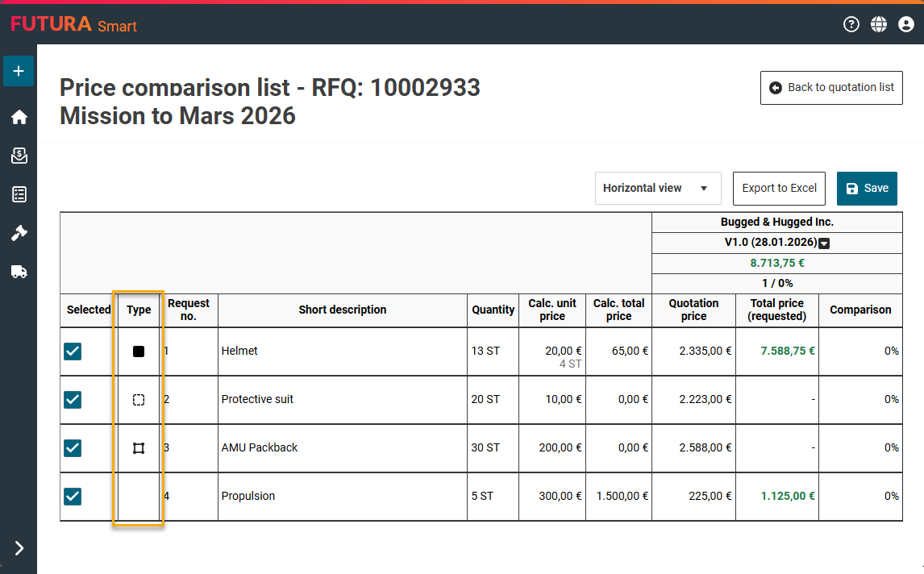This screenshot has height=574, width=924.
Task: Open the Horizontal view dropdown
Action: (657, 188)
